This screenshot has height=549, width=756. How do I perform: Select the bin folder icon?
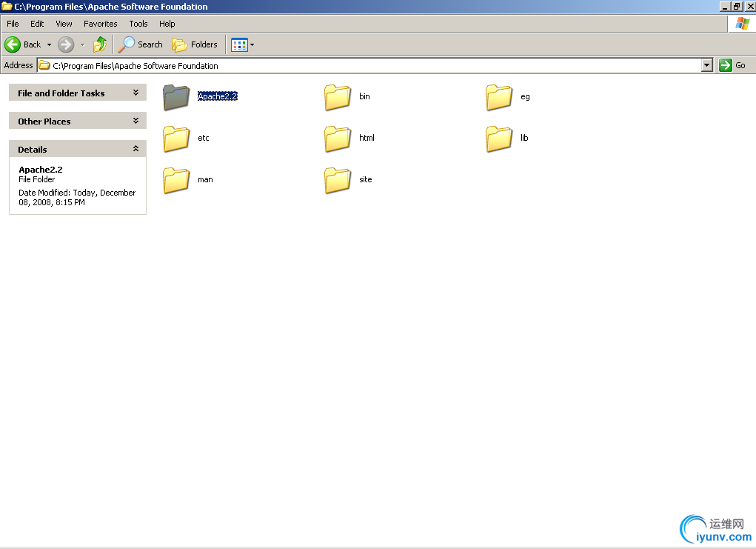point(338,97)
